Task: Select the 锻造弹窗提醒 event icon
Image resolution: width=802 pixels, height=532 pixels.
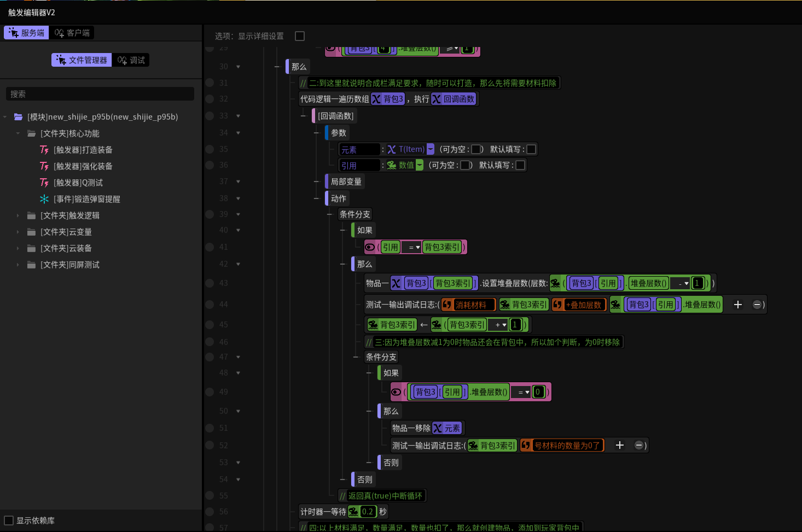Action: [x=44, y=199]
